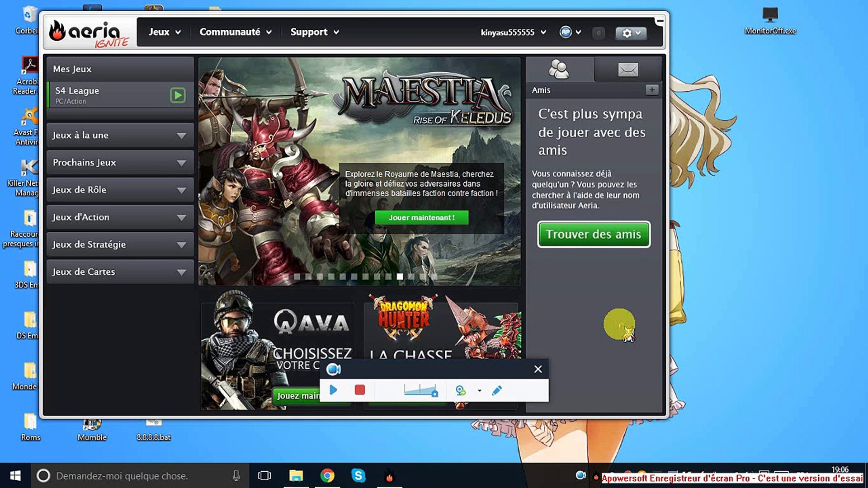Launch S4 League with the green play icon
The width and height of the screenshot is (868, 488).
click(178, 95)
